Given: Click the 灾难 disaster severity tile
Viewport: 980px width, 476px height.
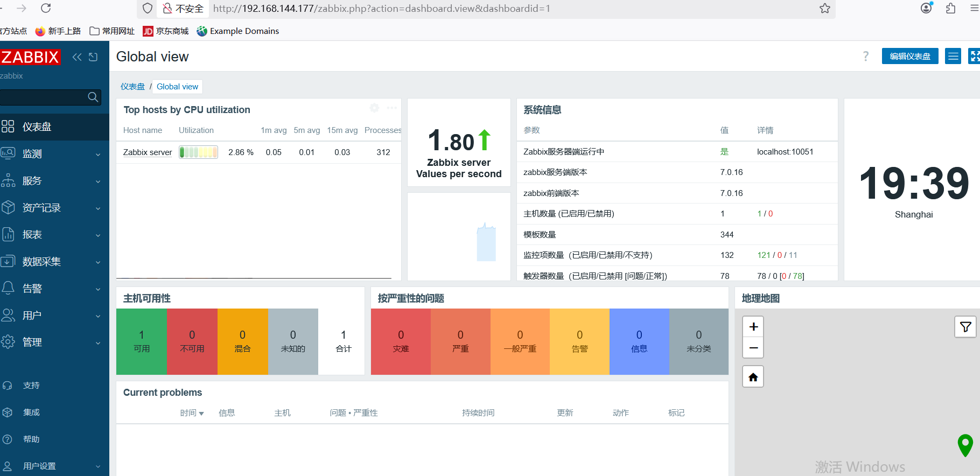Looking at the screenshot, I should pos(401,341).
